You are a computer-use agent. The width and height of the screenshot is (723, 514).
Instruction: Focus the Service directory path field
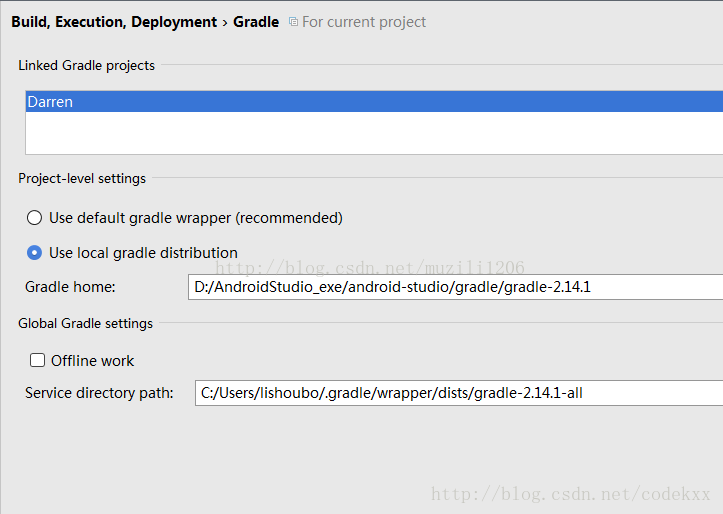[459, 393]
